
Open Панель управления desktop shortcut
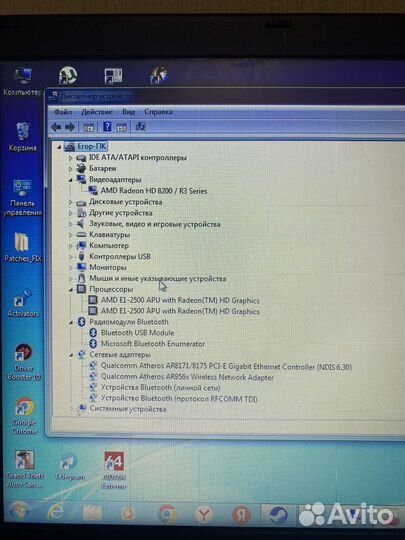22,198
